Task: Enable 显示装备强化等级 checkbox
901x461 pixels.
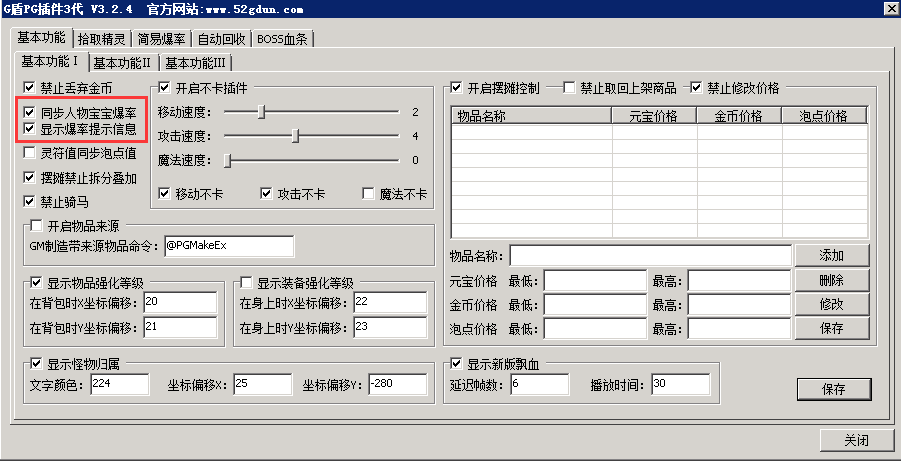Action: [246, 283]
